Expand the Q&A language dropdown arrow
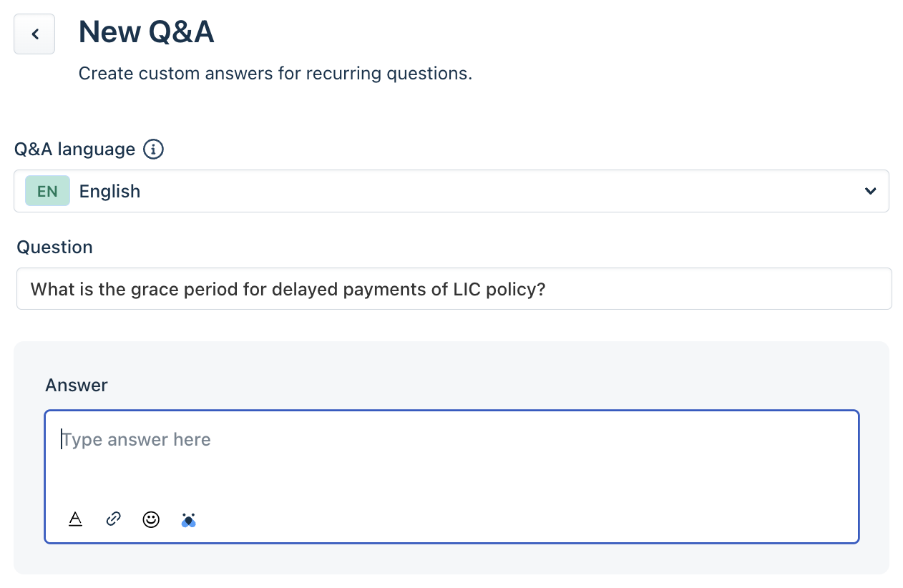The width and height of the screenshot is (903, 588). [870, 191]
